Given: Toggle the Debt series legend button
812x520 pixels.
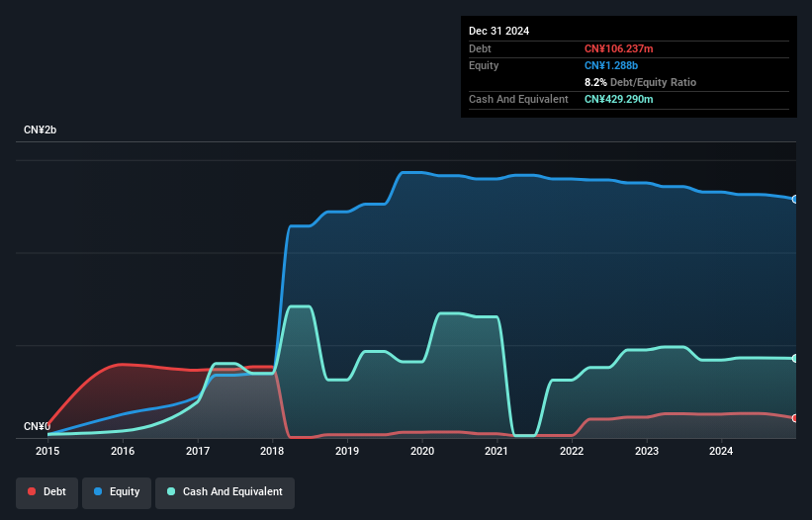Looking at the screenshot, I should tap(46, 492).
